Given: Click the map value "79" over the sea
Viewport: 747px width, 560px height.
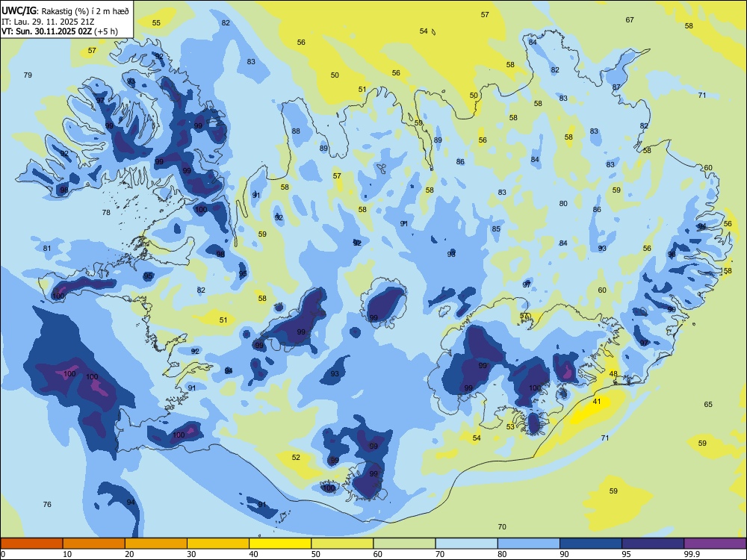Looking at the screenshot, I should [x=28, y=75].
